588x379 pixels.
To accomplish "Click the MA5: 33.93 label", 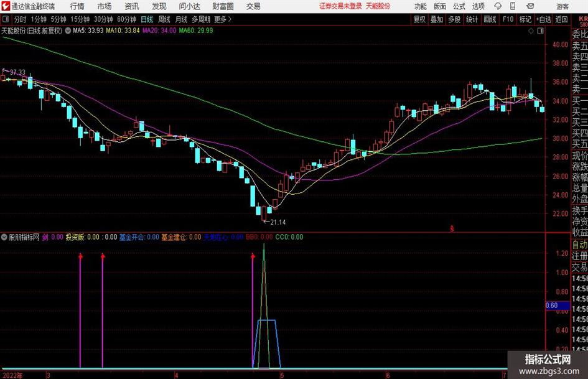I will coord(88,30).
